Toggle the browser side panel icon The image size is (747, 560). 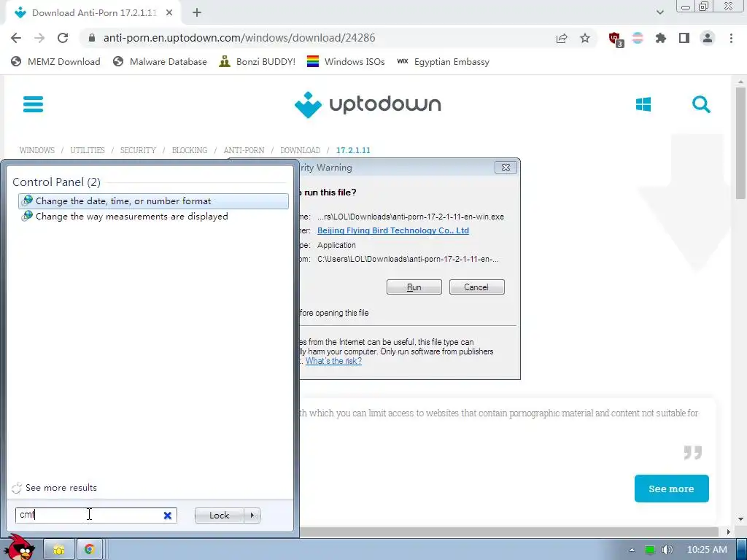coord(684,38)
